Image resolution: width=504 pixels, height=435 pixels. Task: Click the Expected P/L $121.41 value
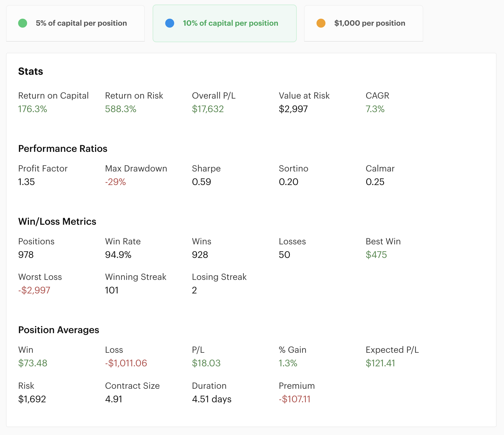380,363
